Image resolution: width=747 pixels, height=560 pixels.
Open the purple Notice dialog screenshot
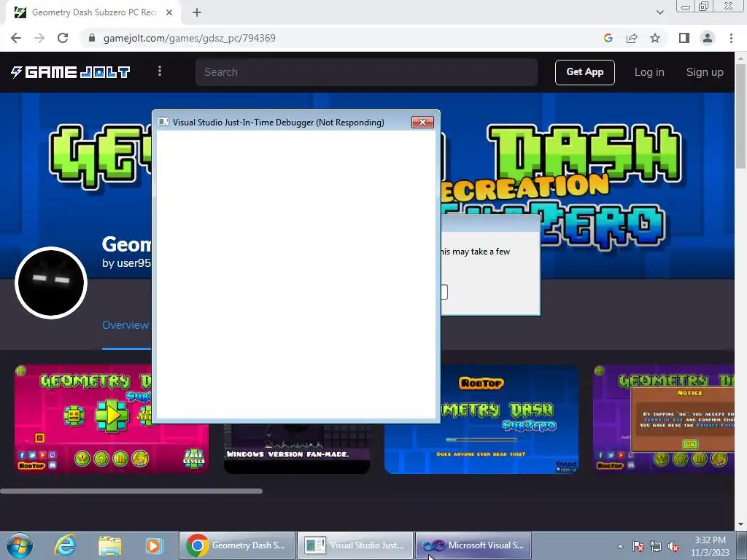663,419
